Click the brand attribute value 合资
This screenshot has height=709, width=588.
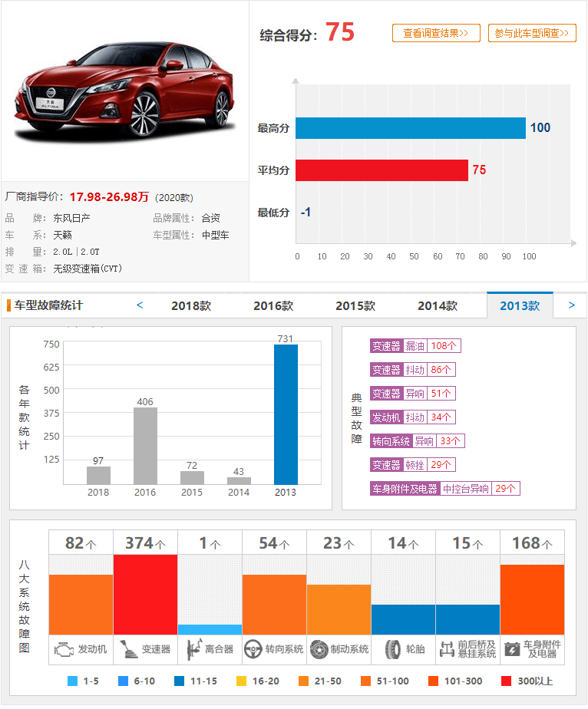pos(211,218)
